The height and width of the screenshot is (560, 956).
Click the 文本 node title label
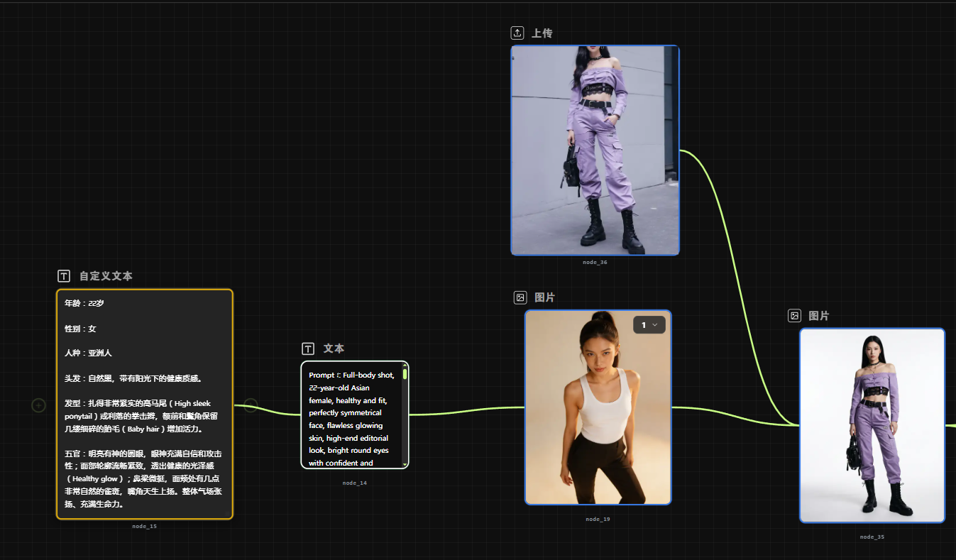pyautogui.click(x=334, y=348)
